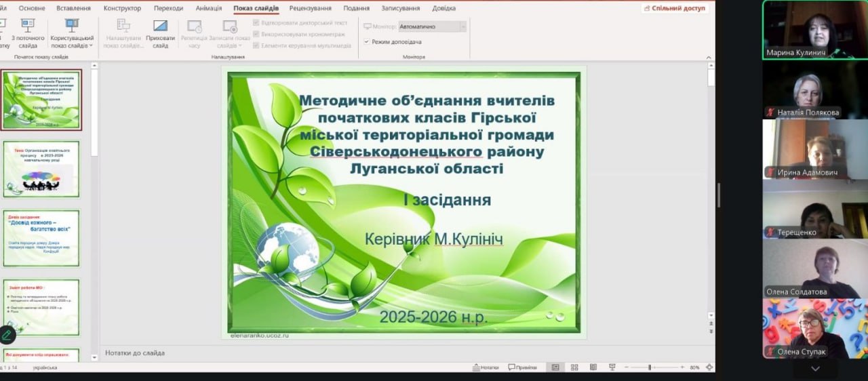Select Терещенко video tile

(x=814, y=209)
